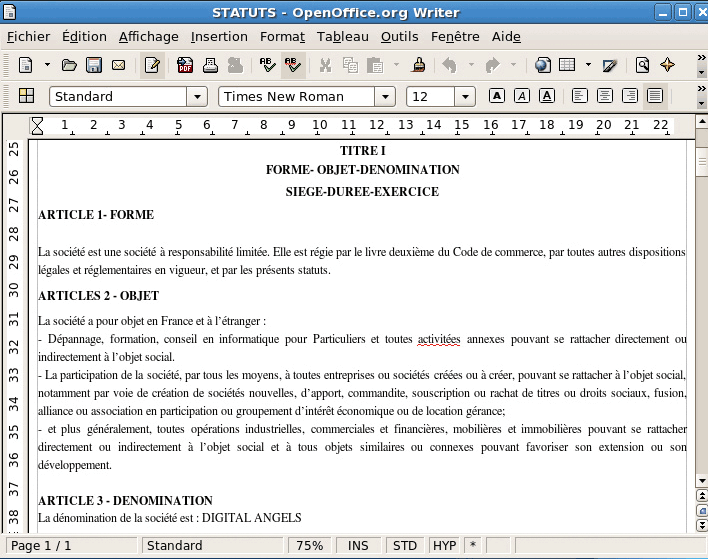Image resolution: width=708 pixels, height=559 pixels.
Task: Expand the Times New Roman font list
Action: 385,97
